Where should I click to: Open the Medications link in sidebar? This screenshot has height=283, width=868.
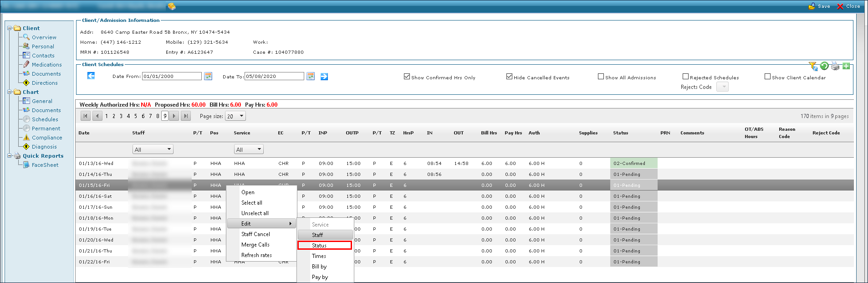pos(46,65)
